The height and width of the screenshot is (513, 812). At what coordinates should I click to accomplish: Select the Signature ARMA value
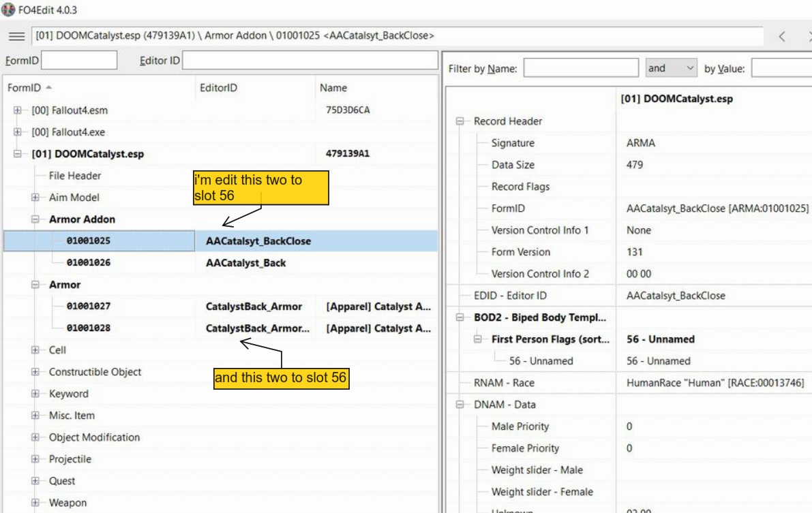point(641,143)
